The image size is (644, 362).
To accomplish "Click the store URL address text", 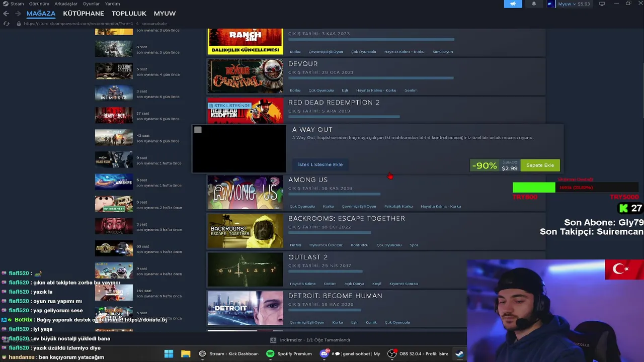I will 96,23.
